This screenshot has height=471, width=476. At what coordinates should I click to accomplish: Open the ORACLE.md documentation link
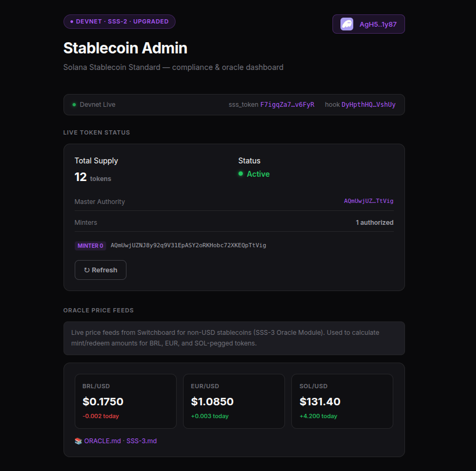102,441
